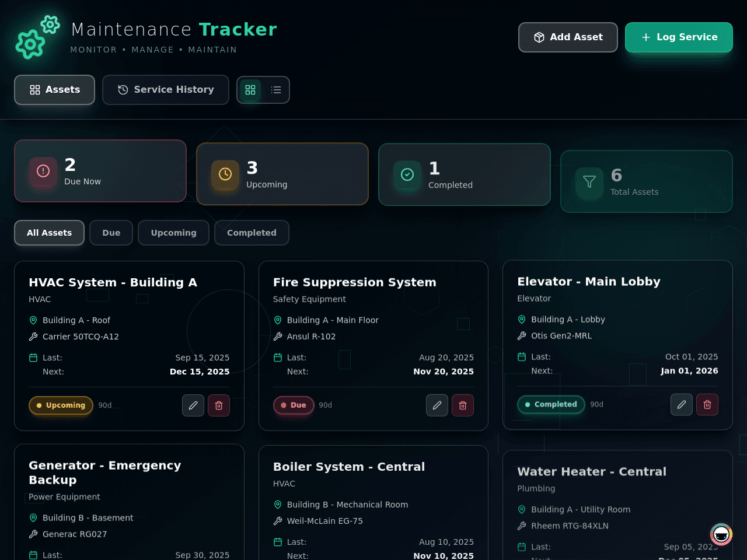Edit the HVAC System - Building A asset
This screenshot has width=747, height=560.
193,405
